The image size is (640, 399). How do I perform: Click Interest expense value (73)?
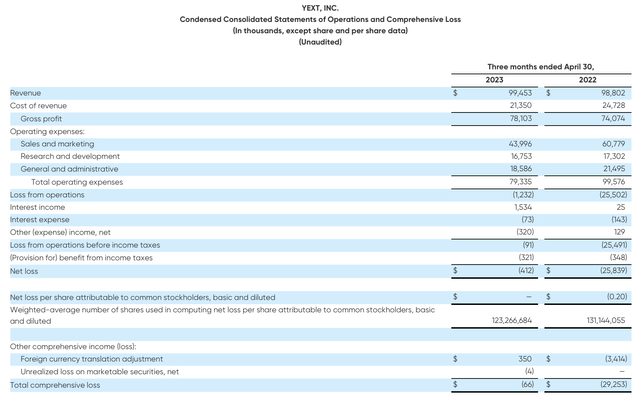pyautogui.click(x=527, y=219)
